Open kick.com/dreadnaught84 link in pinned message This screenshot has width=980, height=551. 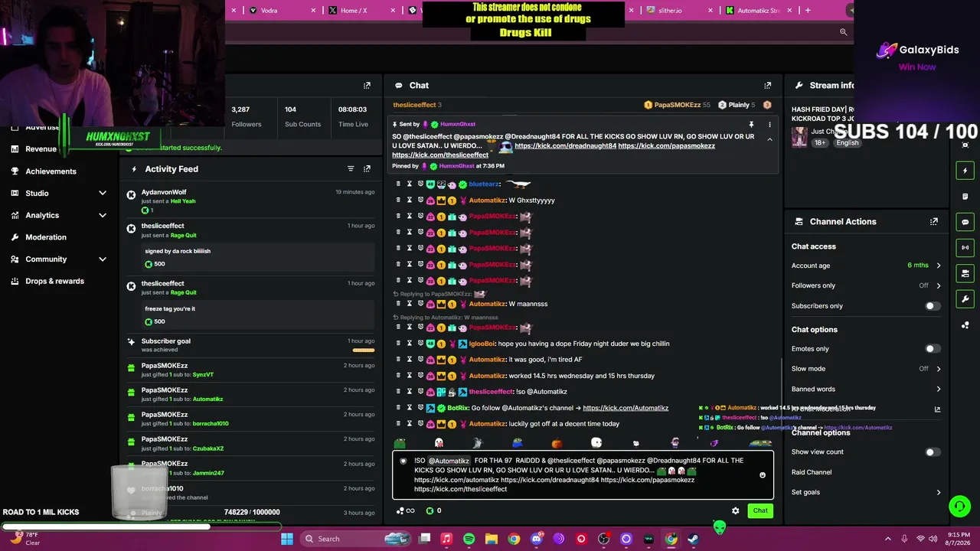[x=565, y=145]
